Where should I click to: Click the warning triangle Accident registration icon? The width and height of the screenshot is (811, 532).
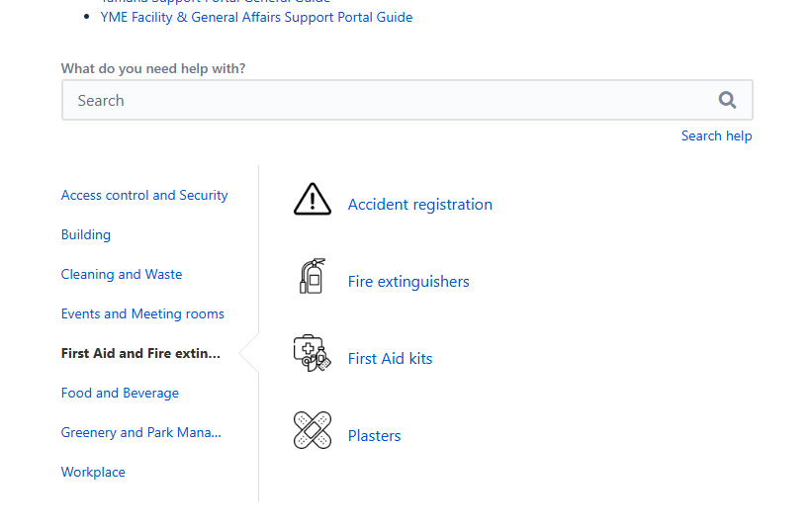click(x=313, y=199)
